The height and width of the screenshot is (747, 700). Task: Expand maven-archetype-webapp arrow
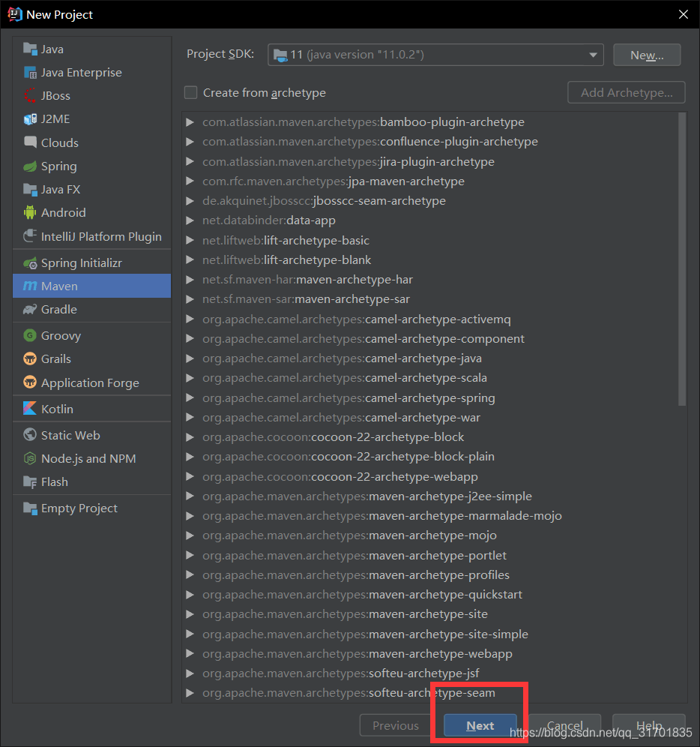190,654
